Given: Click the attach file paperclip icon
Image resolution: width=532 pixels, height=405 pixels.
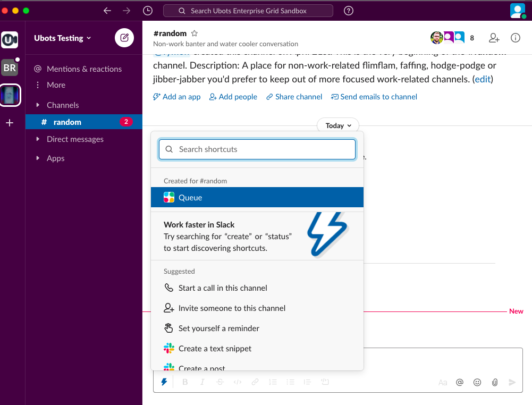Looking at the screenshot, I should (494, 382).
